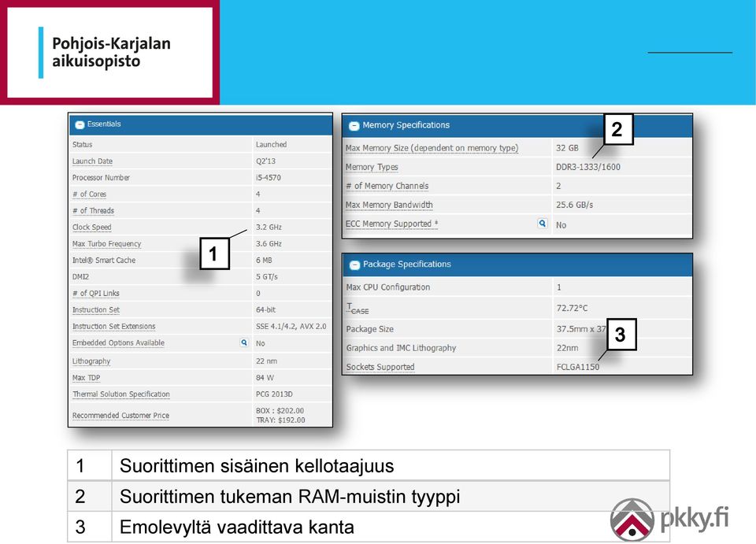The width and height of the screenshot is (756, 544).
Task: Click the i5-4570 processor number value
Action: (268, 178)
